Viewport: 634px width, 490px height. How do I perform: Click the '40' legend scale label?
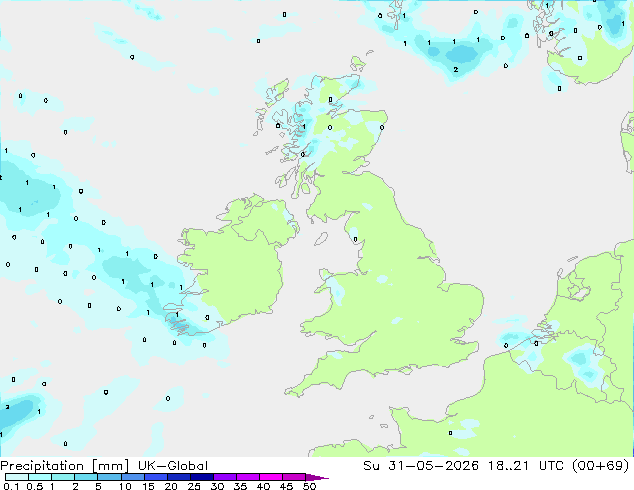point(263,486)
